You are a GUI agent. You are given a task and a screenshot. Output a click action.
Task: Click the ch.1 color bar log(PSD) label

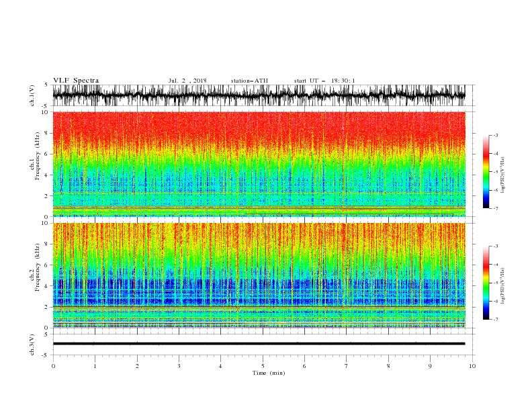pyautogui.click(x=502, y=175)
